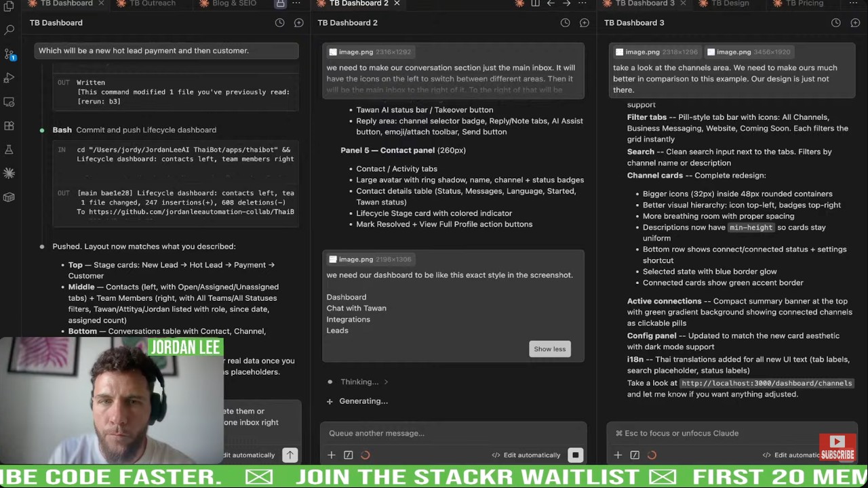868x488 pixels.
Task: Open the Extensions icon in the activity bar
Action: click(x=9, y=125)
